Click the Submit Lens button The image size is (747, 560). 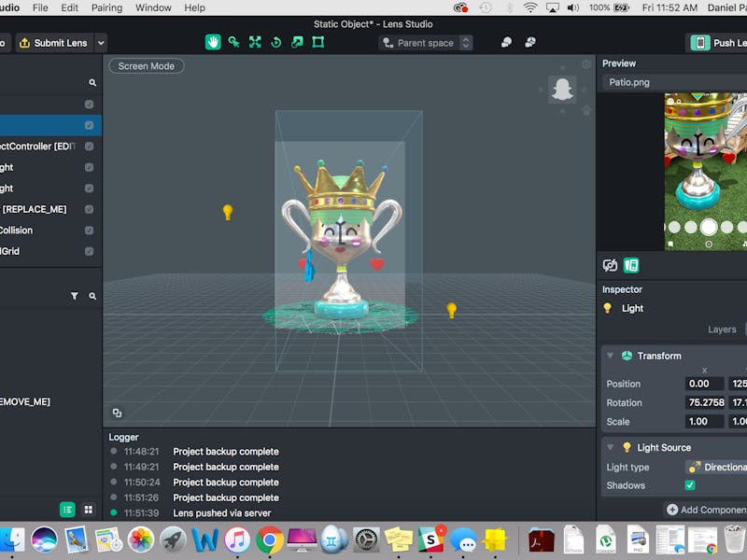point(53,43)
